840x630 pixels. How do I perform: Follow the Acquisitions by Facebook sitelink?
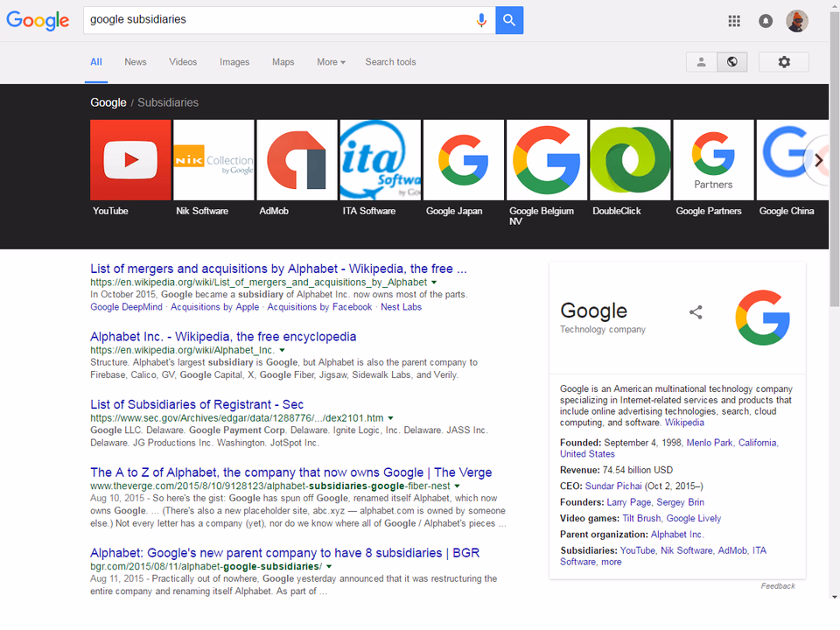tap(319, 307)
